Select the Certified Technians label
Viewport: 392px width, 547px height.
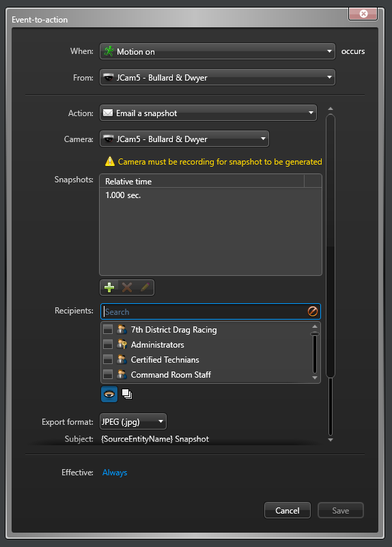click(165, 360)
